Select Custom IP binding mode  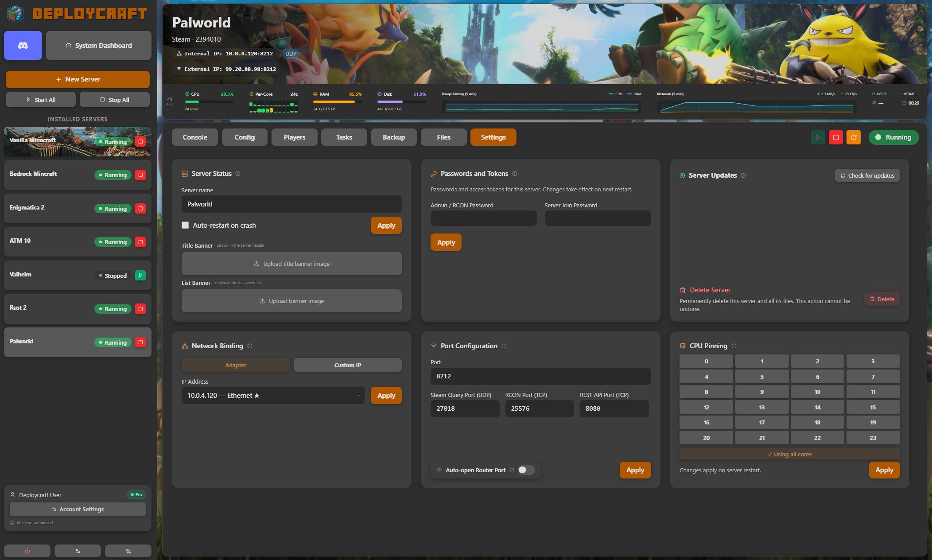tap(348, 365)
